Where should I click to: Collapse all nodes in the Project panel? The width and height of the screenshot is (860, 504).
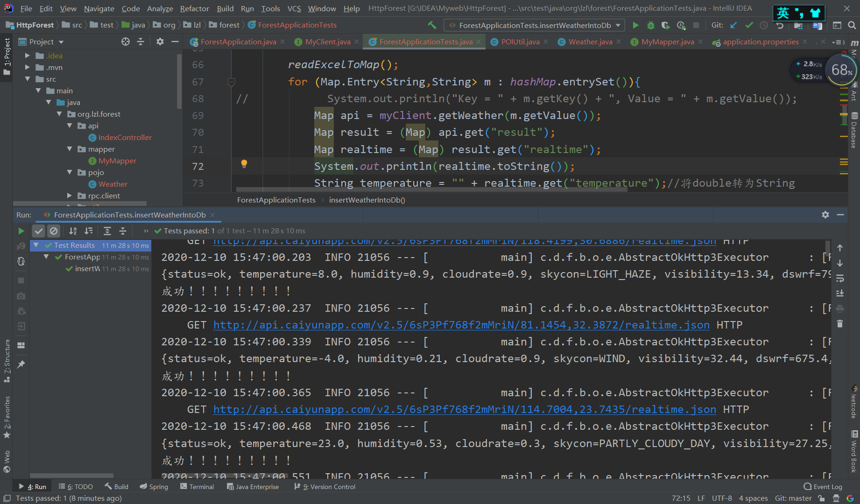[x=141, y=42]
